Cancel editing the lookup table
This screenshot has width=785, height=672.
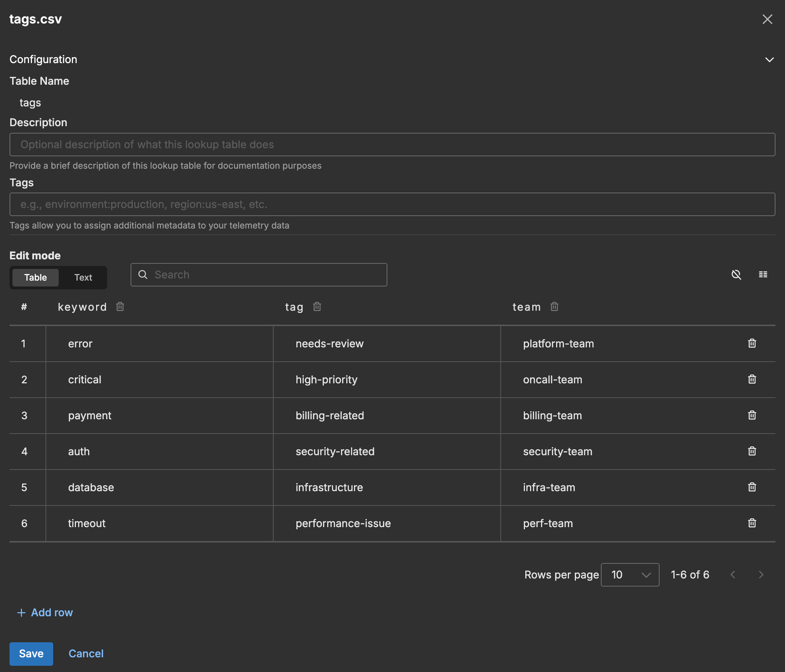(x=86, y=654)
